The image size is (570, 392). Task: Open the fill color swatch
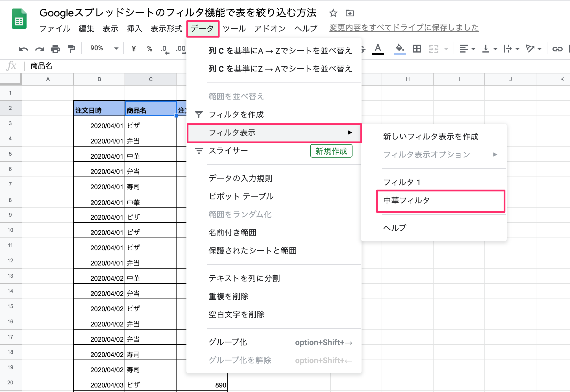[400, 49]
